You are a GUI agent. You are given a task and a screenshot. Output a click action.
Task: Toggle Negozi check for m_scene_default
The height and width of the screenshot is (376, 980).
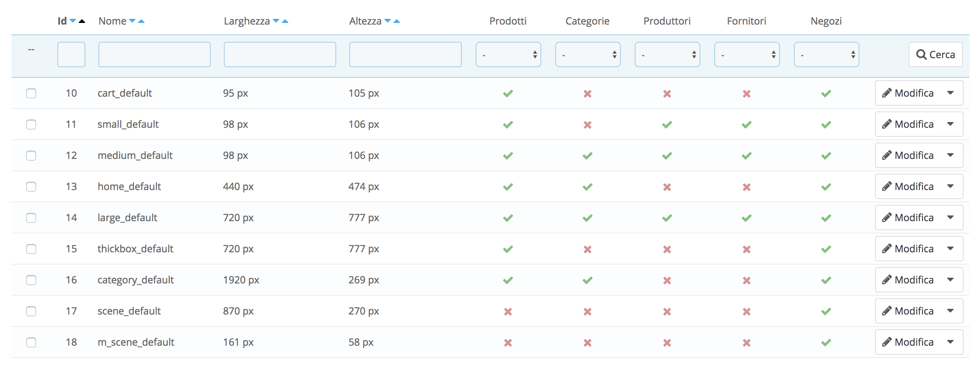tap(826, 342)
